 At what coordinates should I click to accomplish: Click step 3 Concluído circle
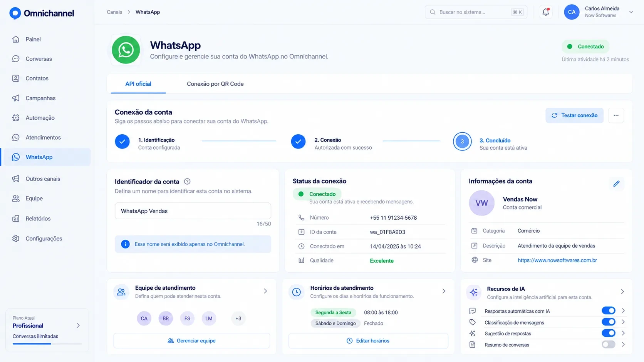pos(462,142)
